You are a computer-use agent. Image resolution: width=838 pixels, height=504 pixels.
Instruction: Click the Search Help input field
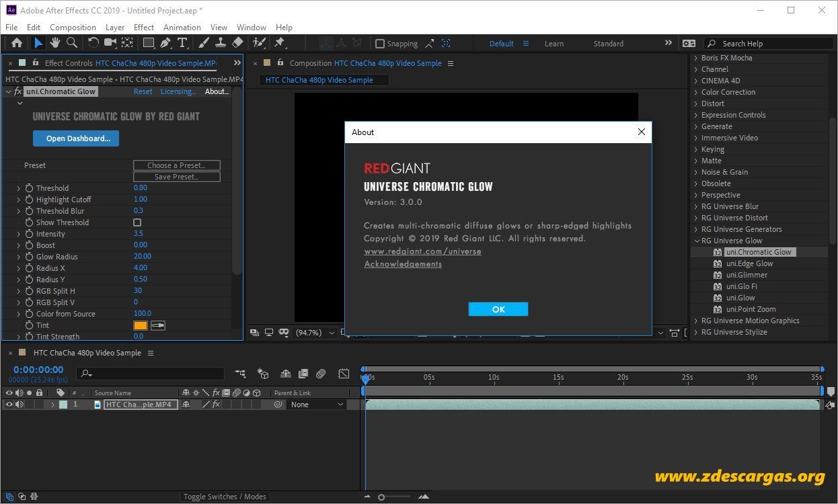point(770,44)
